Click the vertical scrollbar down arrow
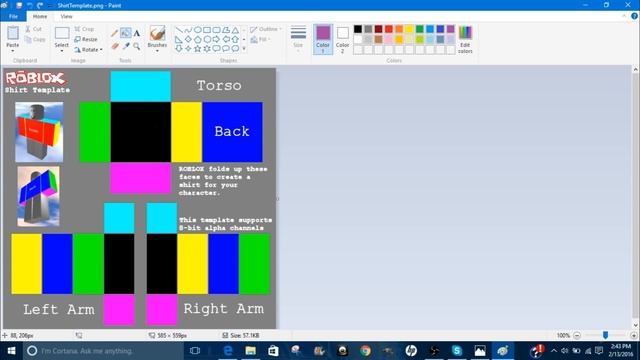Viewport: 640px width, 360px height. [x=636, y=325]
